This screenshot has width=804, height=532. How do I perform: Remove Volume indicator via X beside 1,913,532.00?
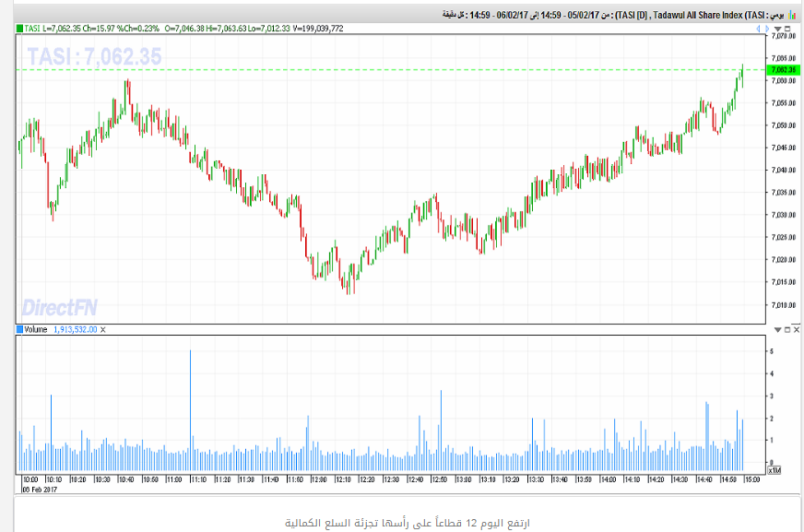(102, 329)
